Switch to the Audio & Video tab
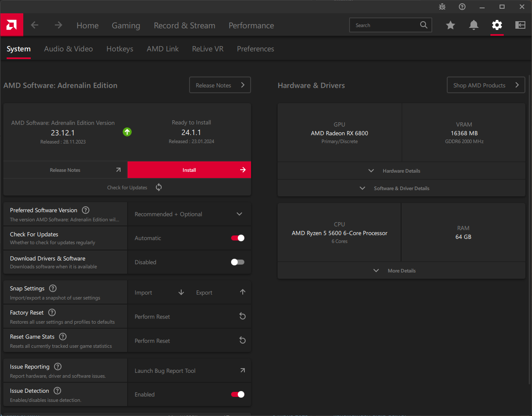This screenshot has width=532, height=416. (x=69, y=49)
